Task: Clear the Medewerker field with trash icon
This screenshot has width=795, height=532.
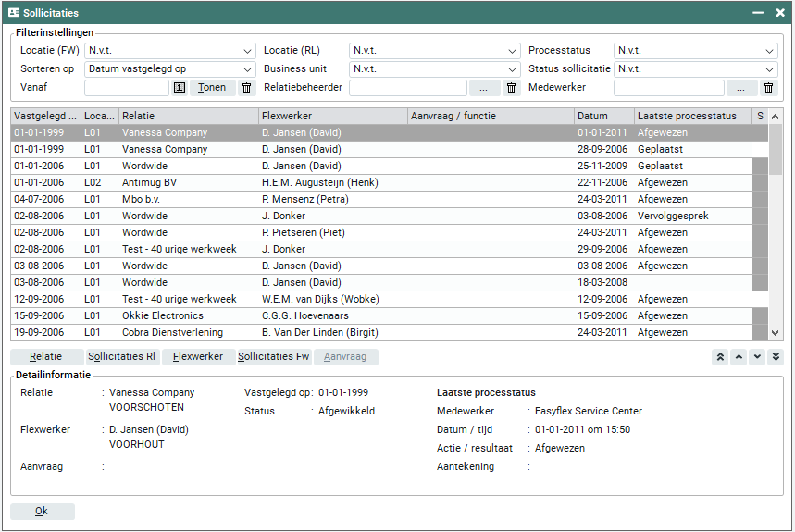Action: (x=768, y=88)
